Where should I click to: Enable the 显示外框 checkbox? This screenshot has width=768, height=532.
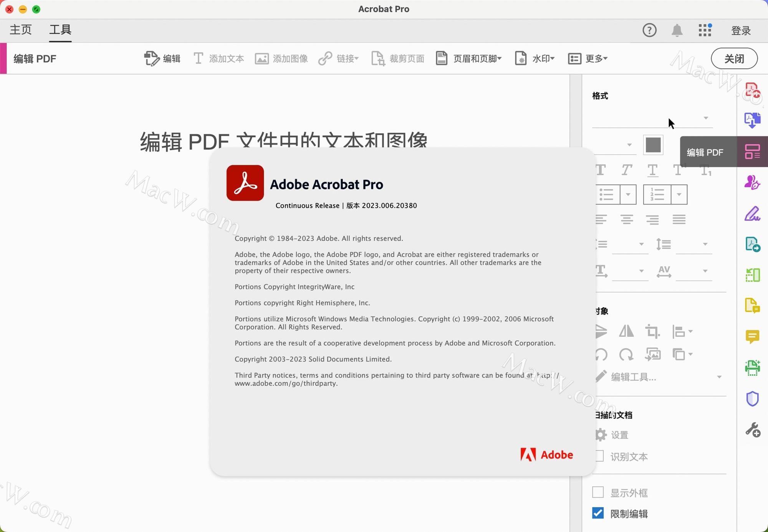coord(598,492)
